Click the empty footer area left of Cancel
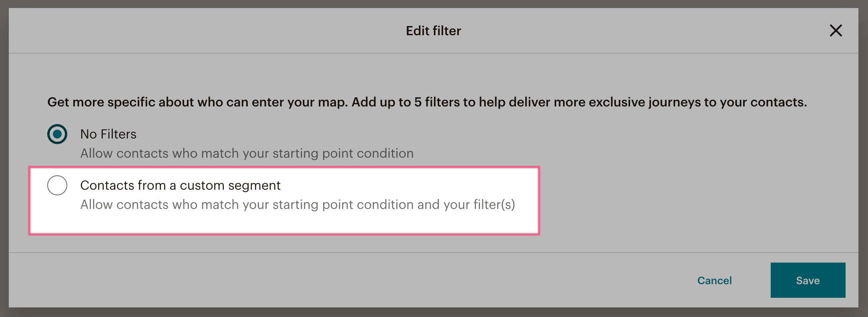868x317 pixels. (x=320, y=280)
